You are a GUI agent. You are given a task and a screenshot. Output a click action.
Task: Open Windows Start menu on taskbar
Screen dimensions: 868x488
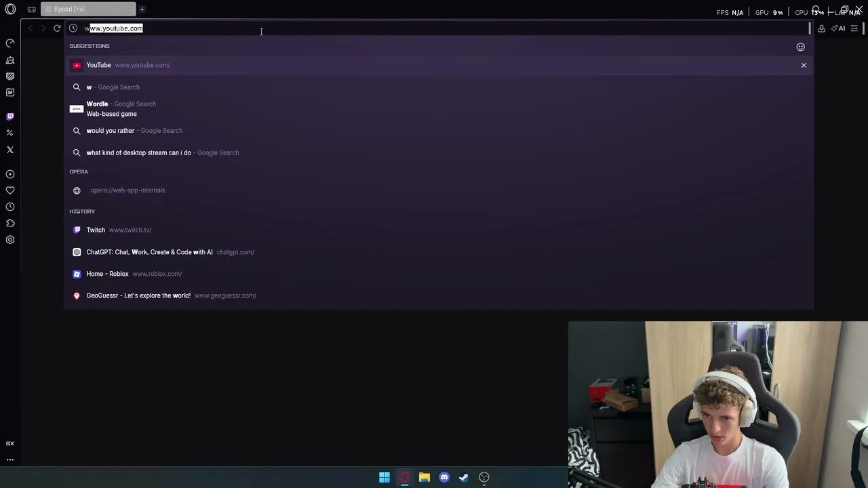[x=384, y=477]
